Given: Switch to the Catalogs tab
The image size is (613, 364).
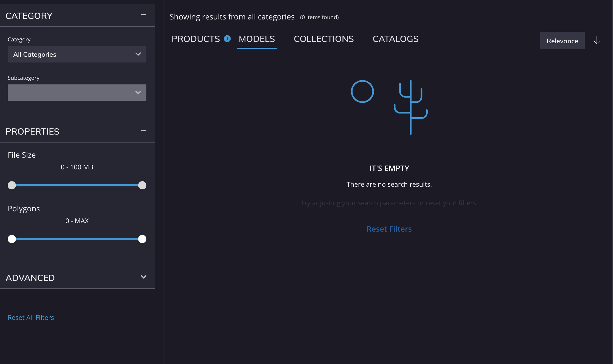Looking at the screenshot, I should tap(395, 39).
